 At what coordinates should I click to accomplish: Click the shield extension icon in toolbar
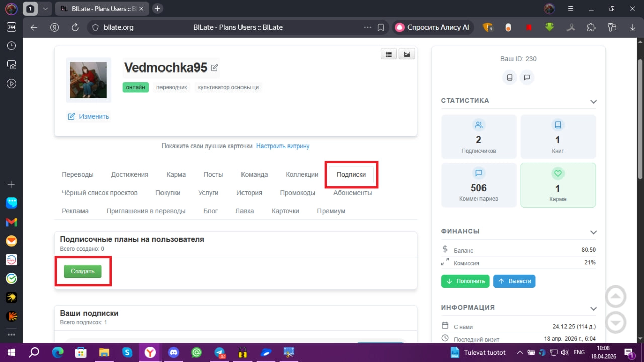pyautogui.click(x=488, y=27)
